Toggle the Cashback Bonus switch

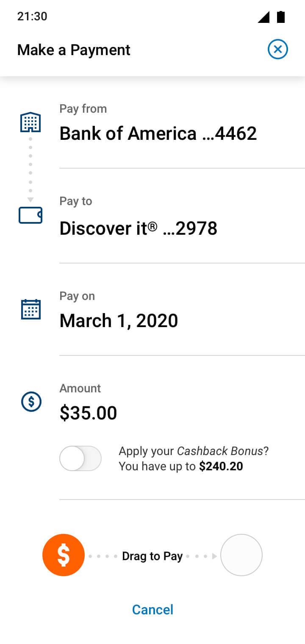[80, 458]
